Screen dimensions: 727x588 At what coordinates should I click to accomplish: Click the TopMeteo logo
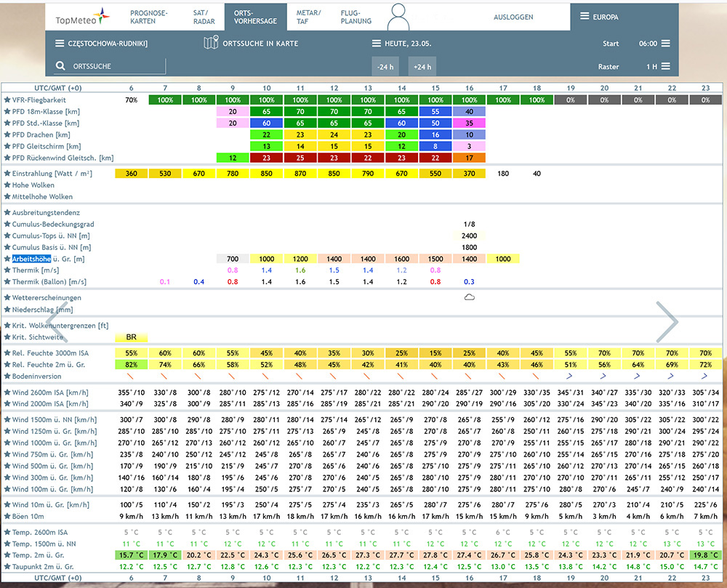point(83,17)
